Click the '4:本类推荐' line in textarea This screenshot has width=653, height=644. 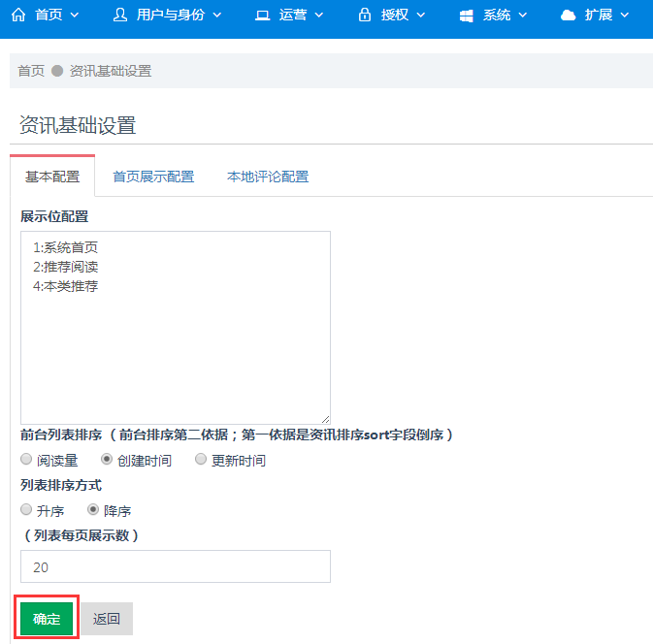(65, 286)
